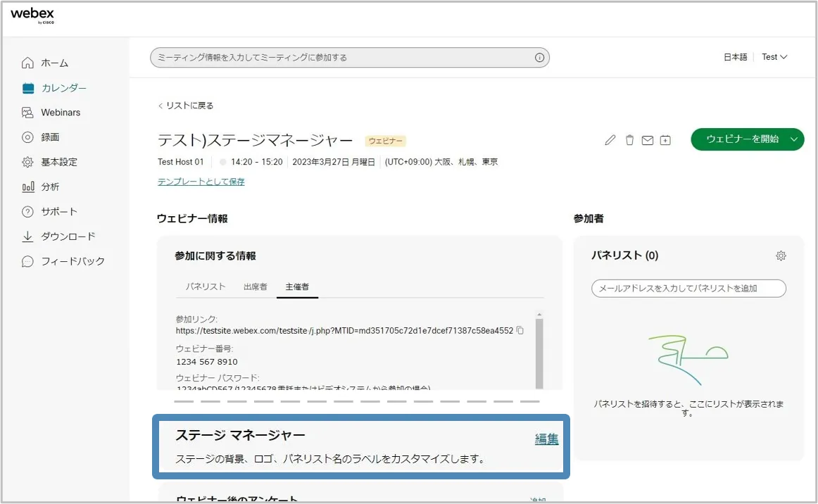
Task: Open Webinars in the sidebar
Action: (x=61, y=113)
